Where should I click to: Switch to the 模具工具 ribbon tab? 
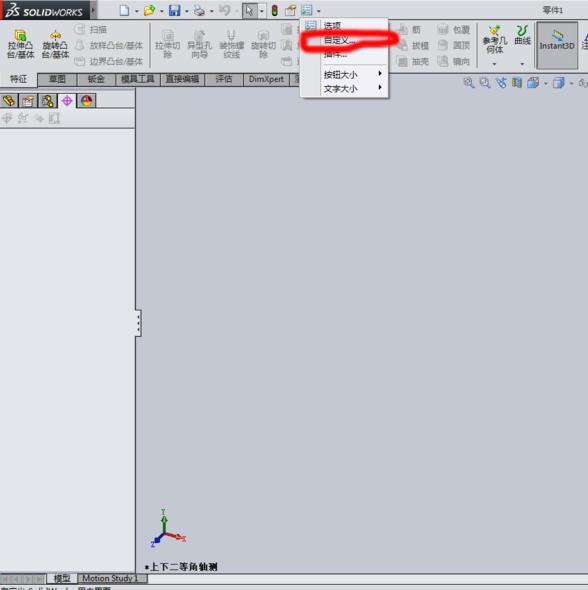[x=138, y=79]
